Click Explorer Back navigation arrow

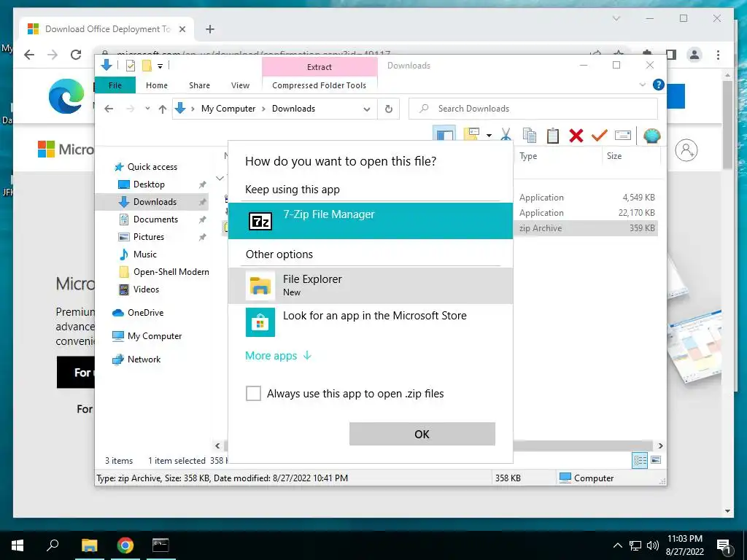click(109, 109)
